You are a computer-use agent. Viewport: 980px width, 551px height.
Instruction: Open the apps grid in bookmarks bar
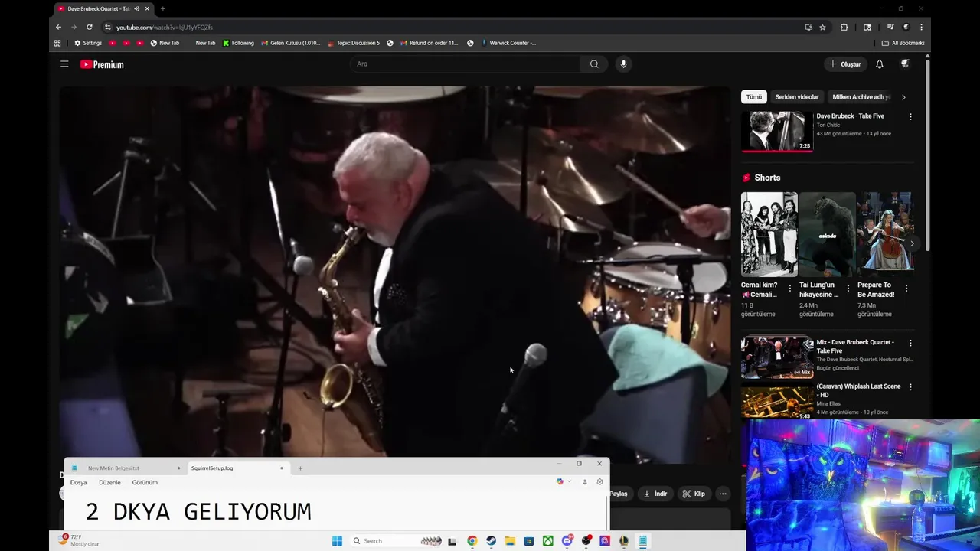coord(57,43)
